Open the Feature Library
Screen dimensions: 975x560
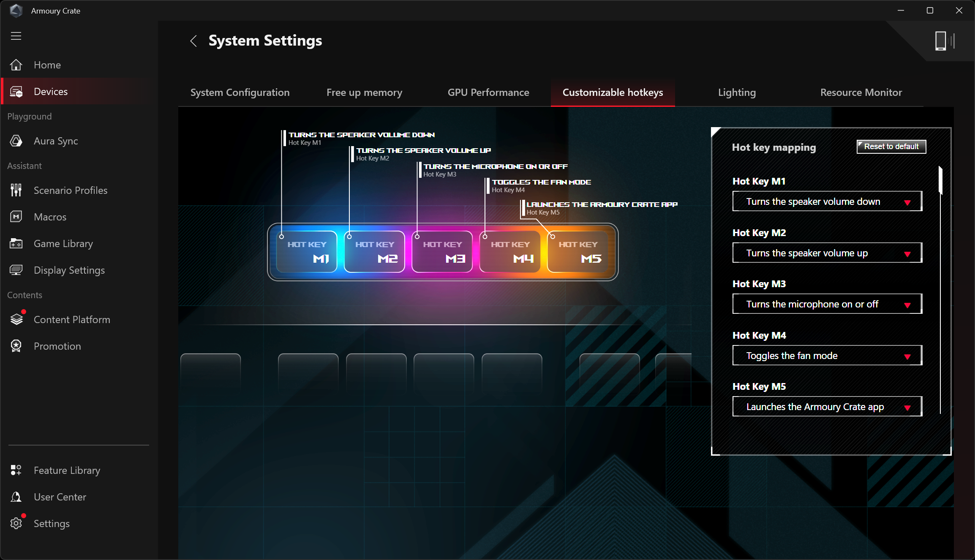[67, 470]
